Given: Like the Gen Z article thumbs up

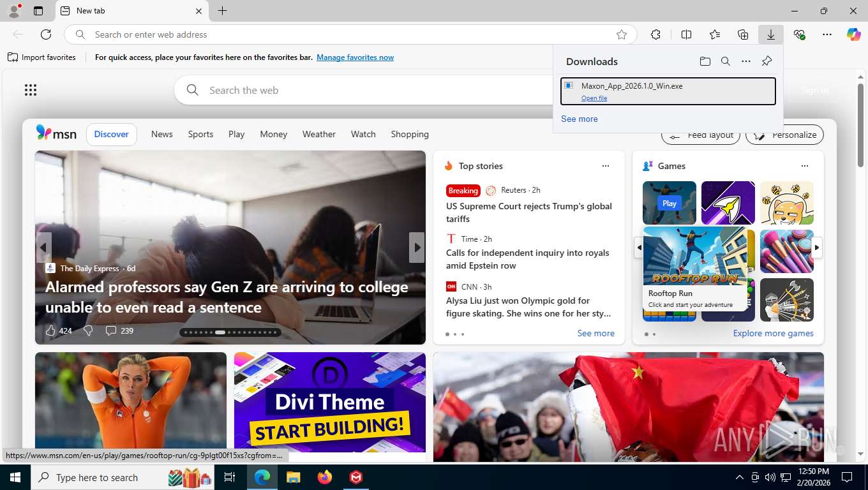Looking at the screenshot, I should (51, 330).
